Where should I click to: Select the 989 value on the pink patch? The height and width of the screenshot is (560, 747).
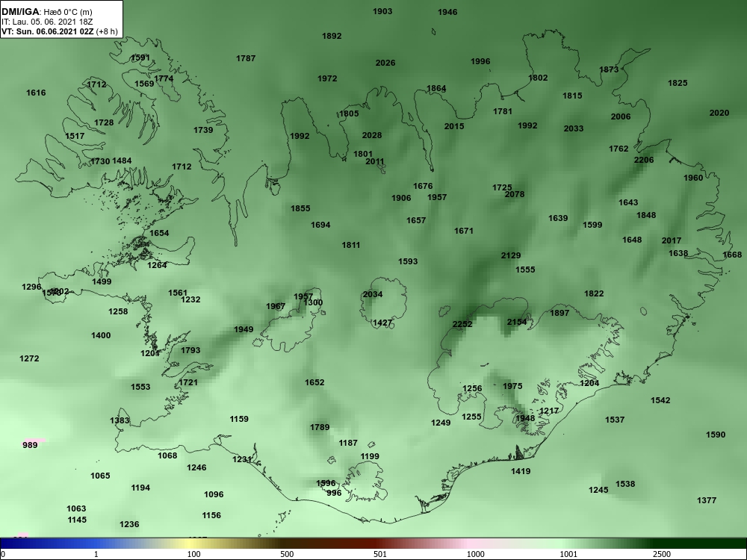pyautogui.click(x=30, y=445)
